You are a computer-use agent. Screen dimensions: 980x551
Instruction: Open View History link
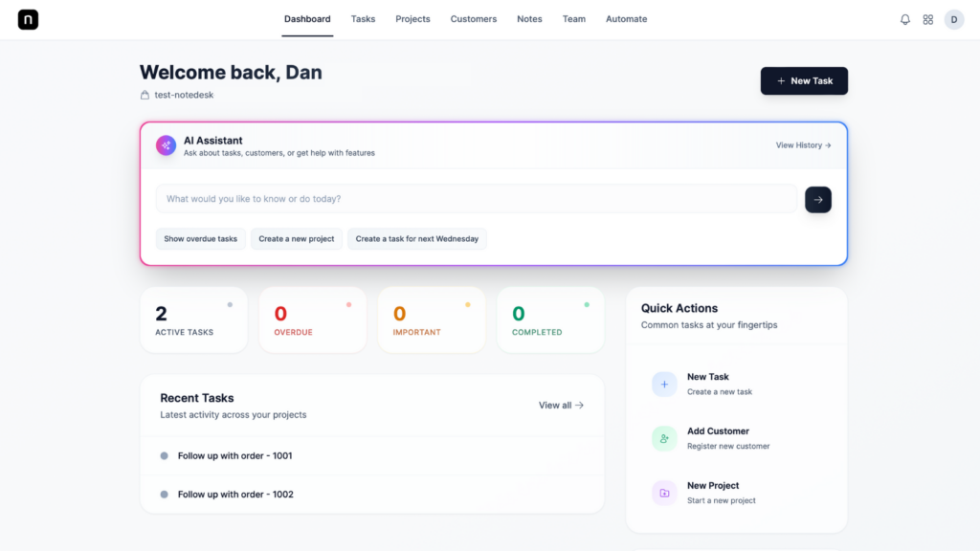tap(803, 145)
